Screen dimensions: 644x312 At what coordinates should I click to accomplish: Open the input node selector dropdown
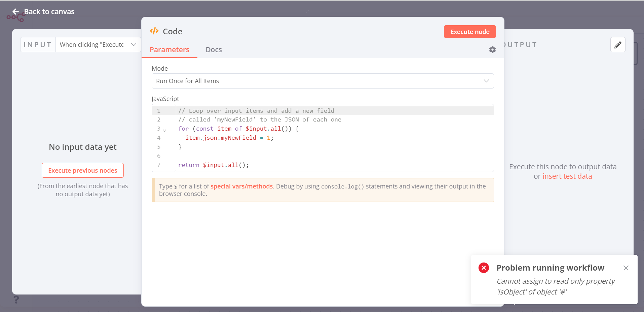click(98, 44)
